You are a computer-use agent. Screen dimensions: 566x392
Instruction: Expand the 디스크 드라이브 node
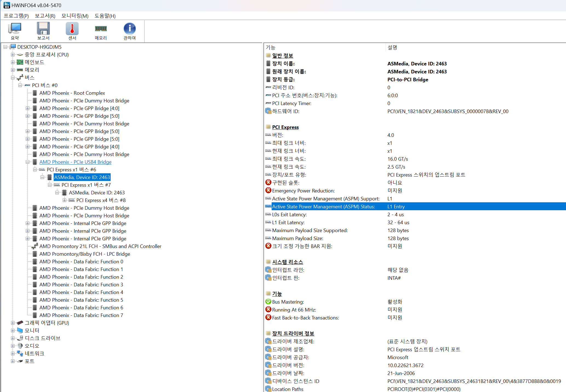[x=13, y=338]
